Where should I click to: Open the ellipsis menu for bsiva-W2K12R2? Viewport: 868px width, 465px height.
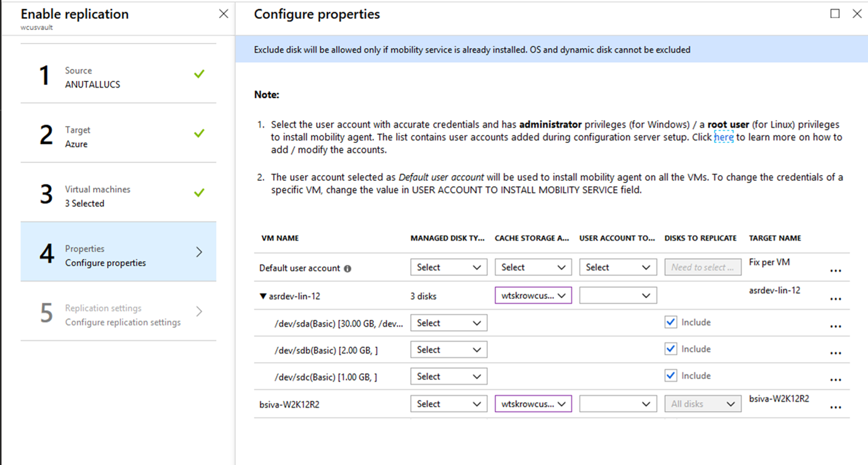pos(836,407)
